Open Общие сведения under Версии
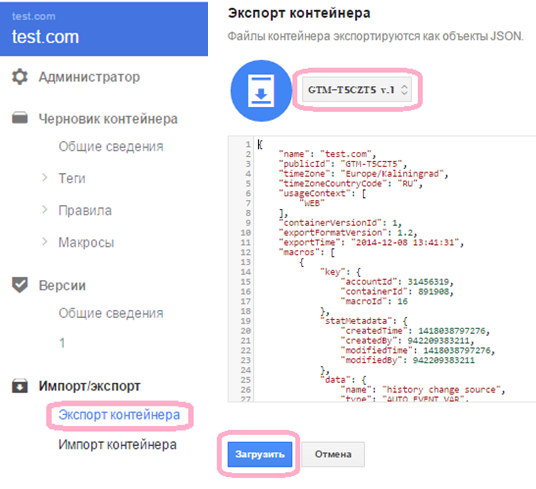The image size is (536, 489). coord(111,313)
